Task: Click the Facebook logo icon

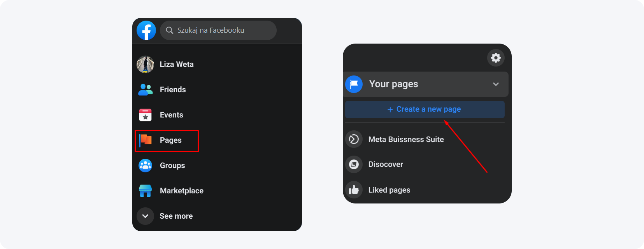Action: [x=146, y=30]
